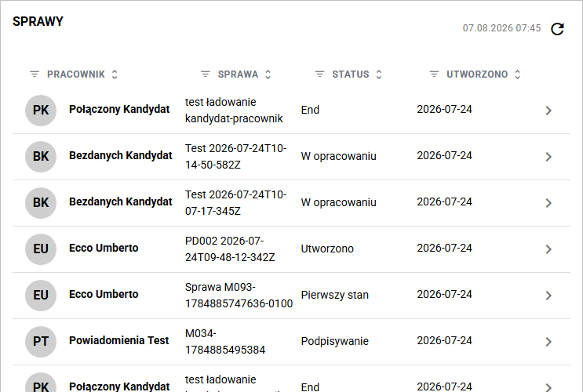Open filter for Pracownik column
Image resolution: width=583 pixels, height=392 pixels.
click(x=35, y=74)
